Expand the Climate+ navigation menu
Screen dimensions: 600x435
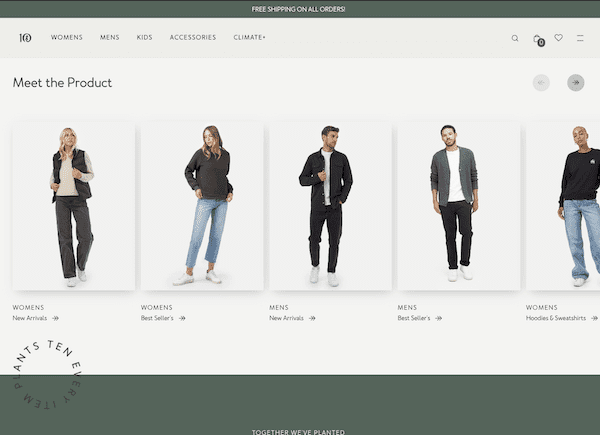pos(250,38)
